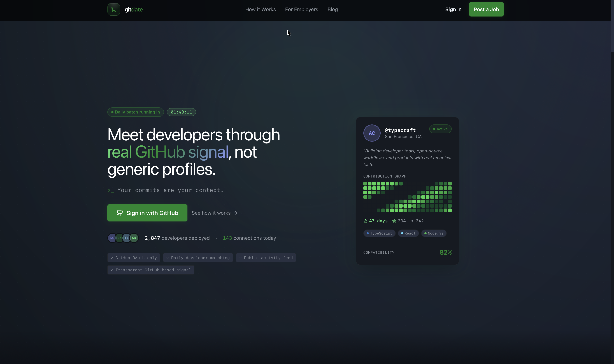This screenshot has height=364, width=614.
Task: Click star icon next to 234
Action: (x=394, y=221)
